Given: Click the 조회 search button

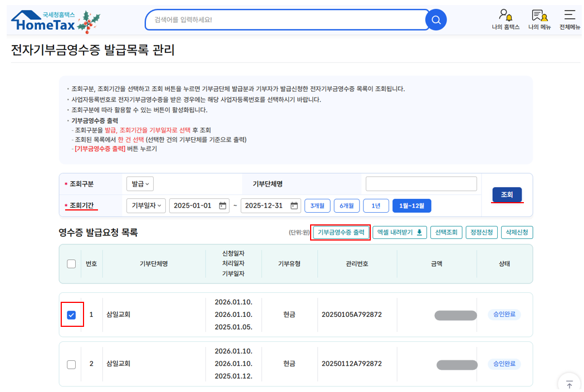Looking at the screenshot, I should click(x=507, y=195).
